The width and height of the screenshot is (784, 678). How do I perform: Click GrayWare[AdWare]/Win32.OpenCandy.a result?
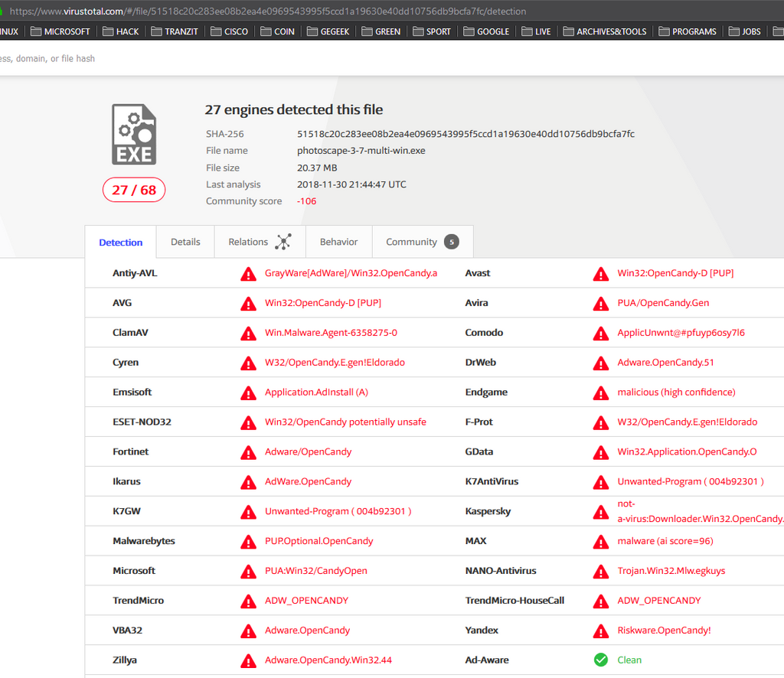coord(351,273)
